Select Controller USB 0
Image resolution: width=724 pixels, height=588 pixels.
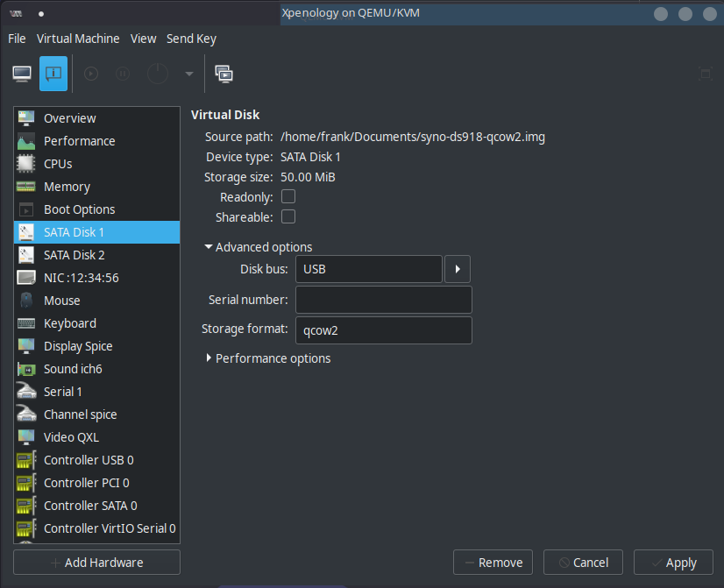(97, 460)
